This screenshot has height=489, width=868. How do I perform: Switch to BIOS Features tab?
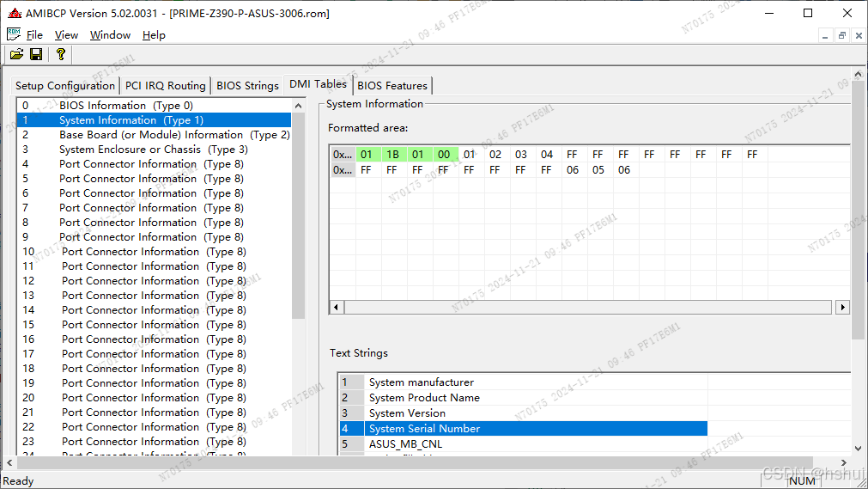(x=392, y=85)
